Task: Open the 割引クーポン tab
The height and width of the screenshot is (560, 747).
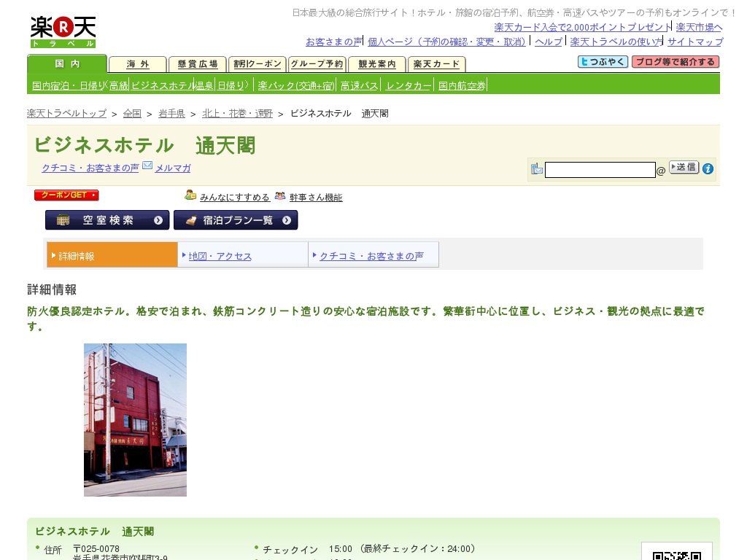Action: pos(258,64)
